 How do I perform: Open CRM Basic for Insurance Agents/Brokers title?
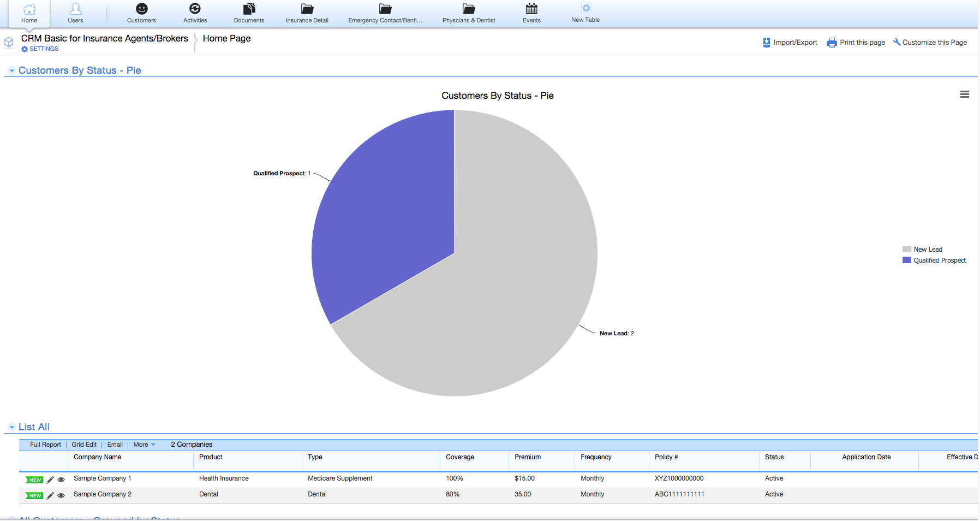pyautogui.click(x=105, y=38)
